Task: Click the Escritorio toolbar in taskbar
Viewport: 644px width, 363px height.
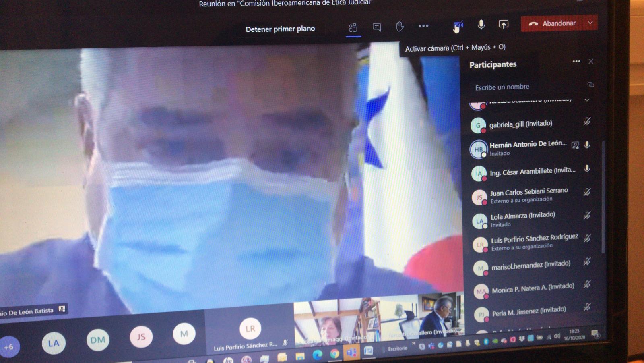Action: click(x=398, y=348)
